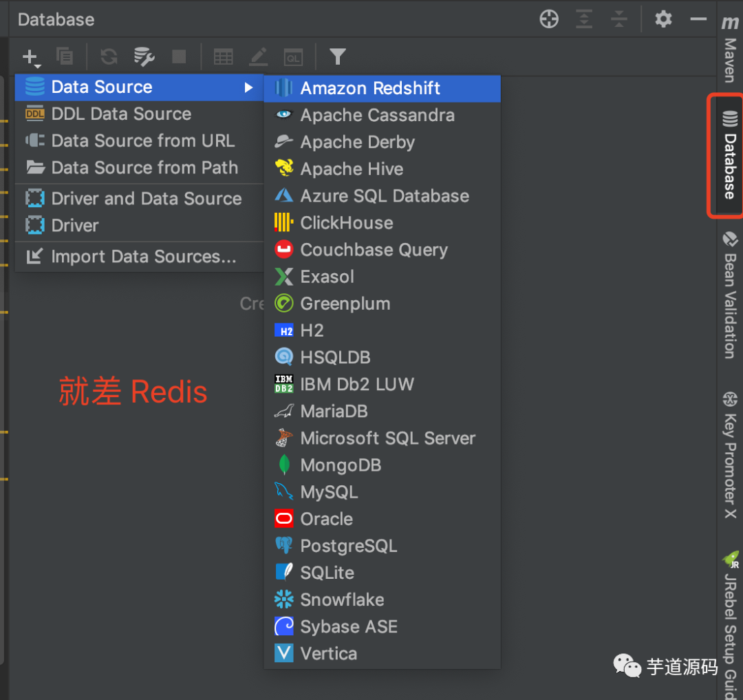Choose Data Source from Path
The width and height of the screenshot is (743, 700).
(x=139, y=168)
